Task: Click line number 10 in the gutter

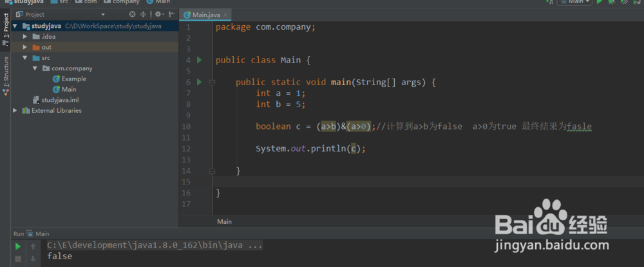Action: click(x=186, y=126)
